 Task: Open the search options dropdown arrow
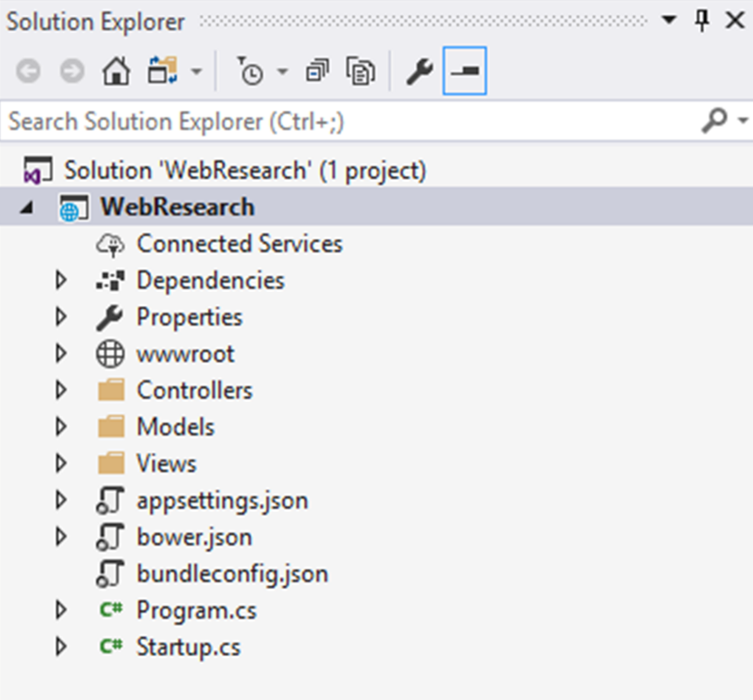tap(743, 120)
